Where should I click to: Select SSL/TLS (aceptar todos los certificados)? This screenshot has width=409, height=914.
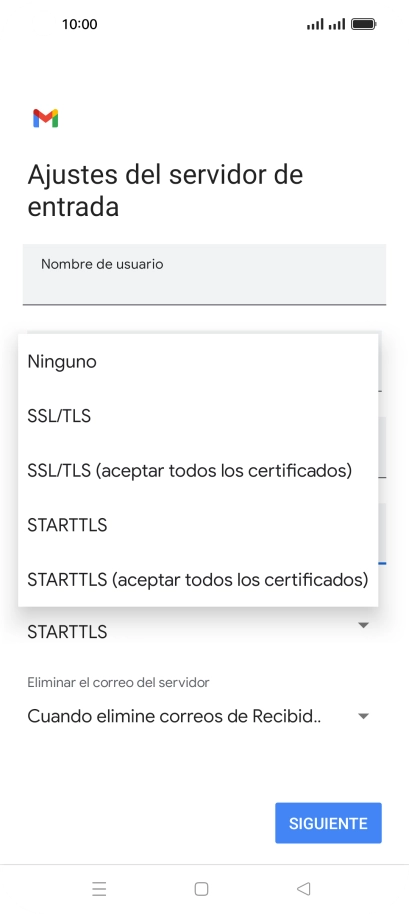point(198,470)
